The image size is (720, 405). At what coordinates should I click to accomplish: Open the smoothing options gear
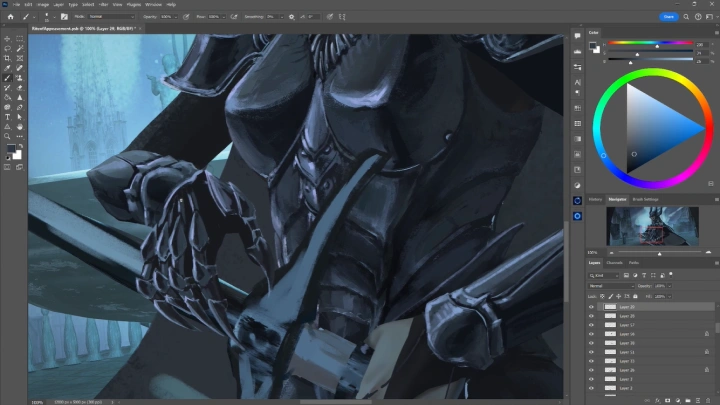click(292, 17)
